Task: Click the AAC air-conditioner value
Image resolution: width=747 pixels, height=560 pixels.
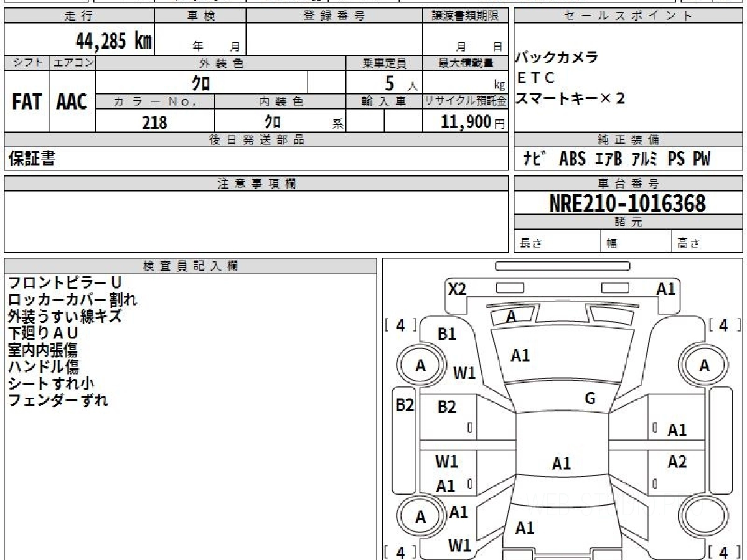Action: point(72,102)
